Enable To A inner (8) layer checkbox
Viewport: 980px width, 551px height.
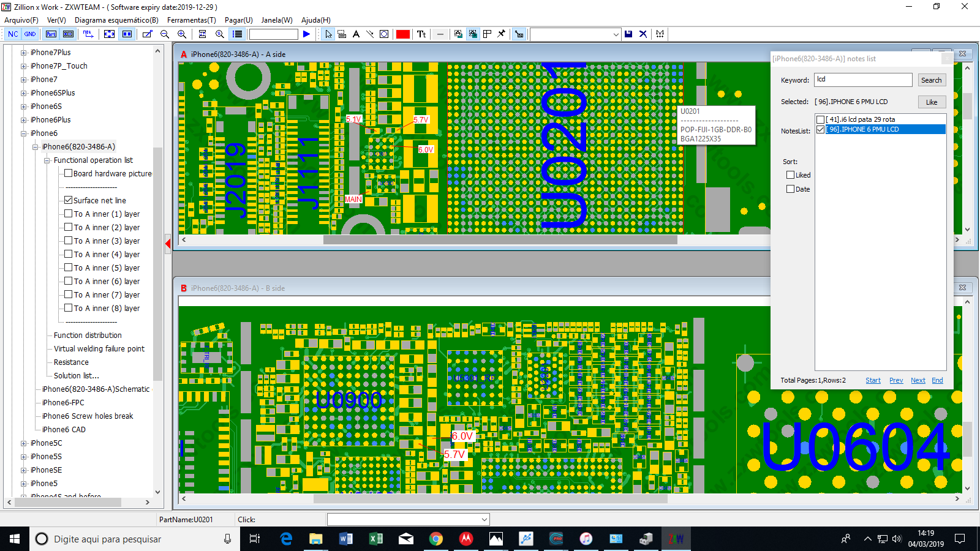point(69,308)
